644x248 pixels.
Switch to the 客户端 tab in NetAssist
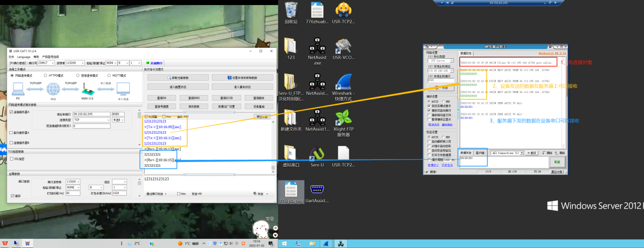click(x=480, y=152)
